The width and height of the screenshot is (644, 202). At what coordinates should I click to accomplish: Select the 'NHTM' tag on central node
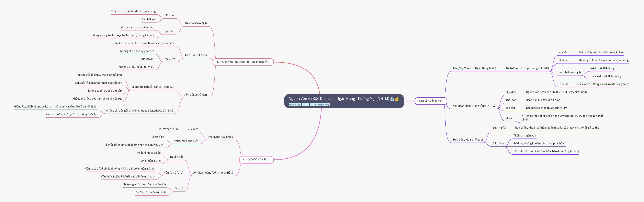305,105
